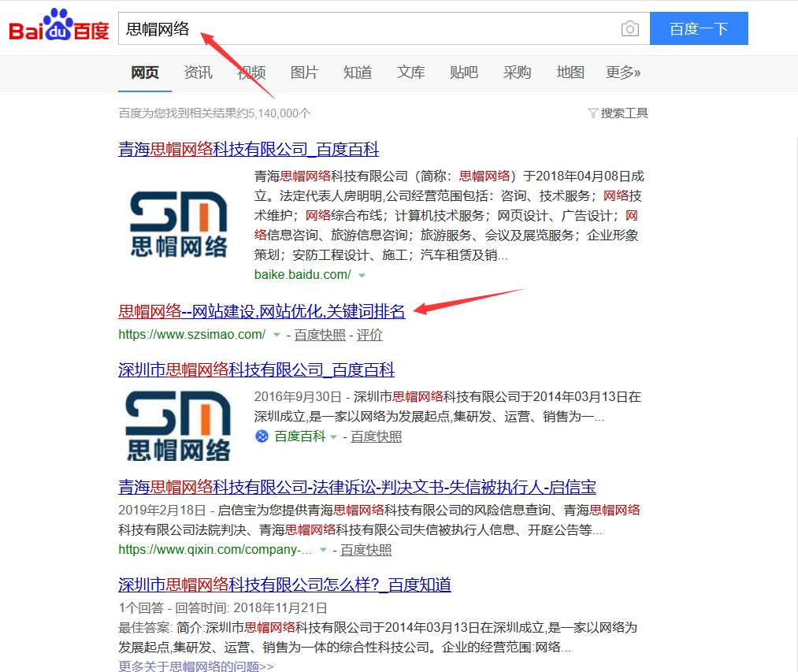The width and height of the screenshot is (798, 672).
Task: Switch to the 贴吧 tab
Action: 464,72
